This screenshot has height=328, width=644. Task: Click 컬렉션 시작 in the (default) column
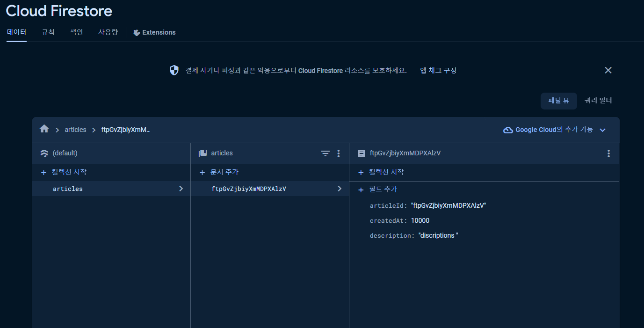click(69, 172)
